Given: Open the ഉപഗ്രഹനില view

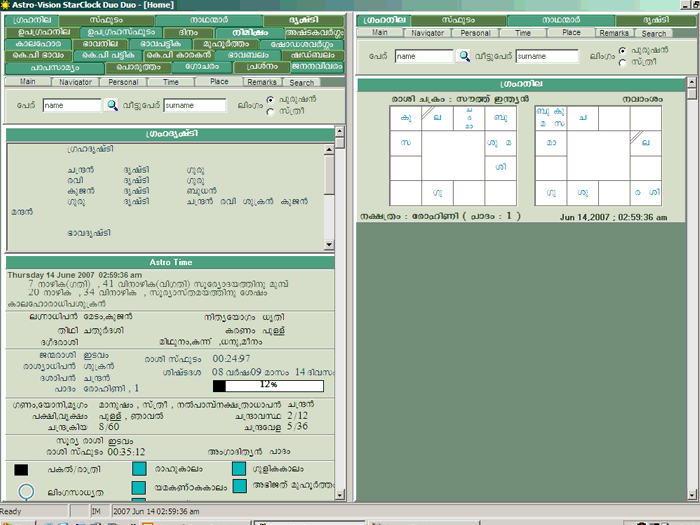Looking at the screenshot, I should [x=43, y=33].
